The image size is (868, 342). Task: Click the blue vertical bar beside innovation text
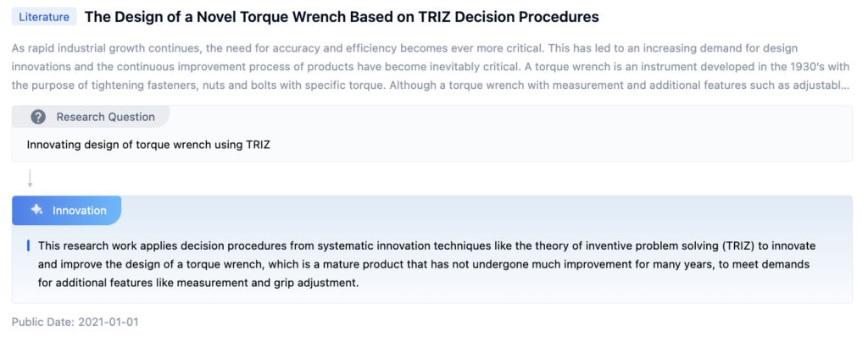click(x=28, y=245)
